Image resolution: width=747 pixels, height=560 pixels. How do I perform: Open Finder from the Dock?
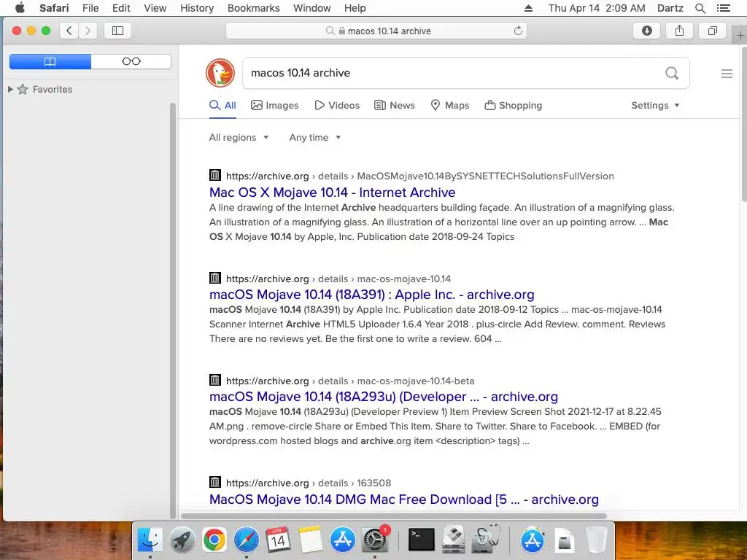[150, 540]
